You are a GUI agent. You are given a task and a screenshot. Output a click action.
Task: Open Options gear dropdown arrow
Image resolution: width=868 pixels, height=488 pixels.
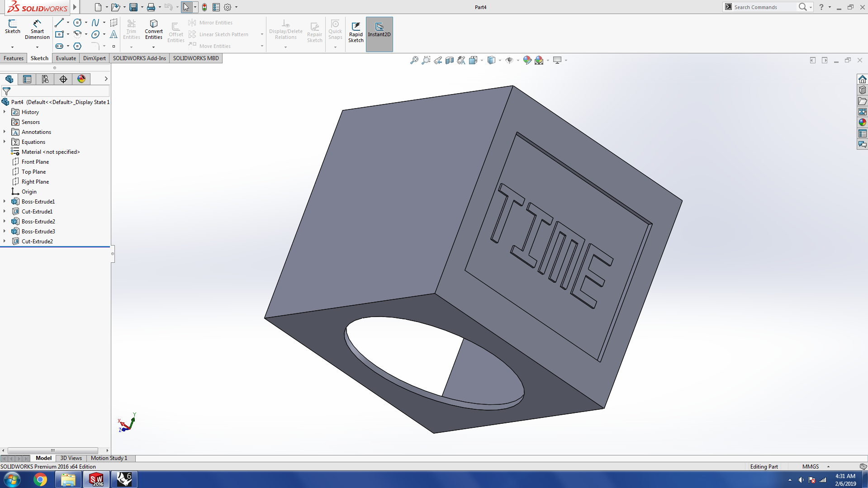click(236, 7)
